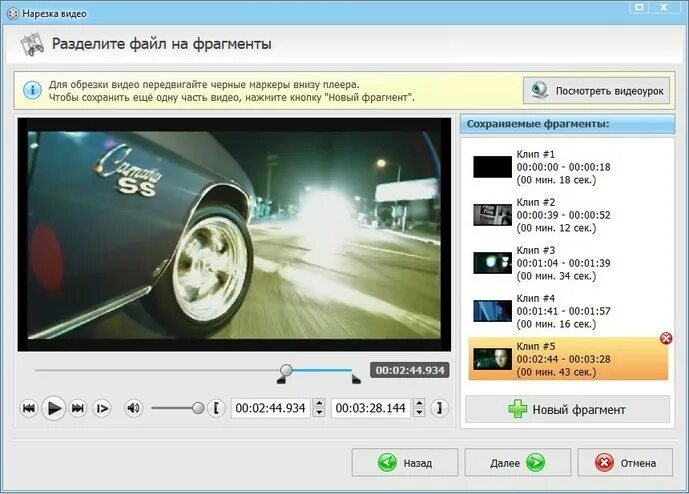Viewport: 689px width, 494px height.
Task: Select the Клип #4 thumbnail
Action: pyautogui.click(x=493, y=311)
